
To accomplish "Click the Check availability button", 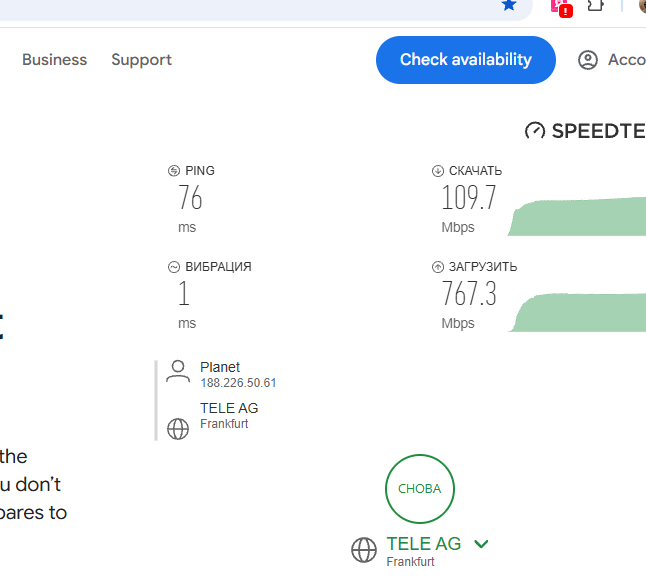I will (466, 60).
